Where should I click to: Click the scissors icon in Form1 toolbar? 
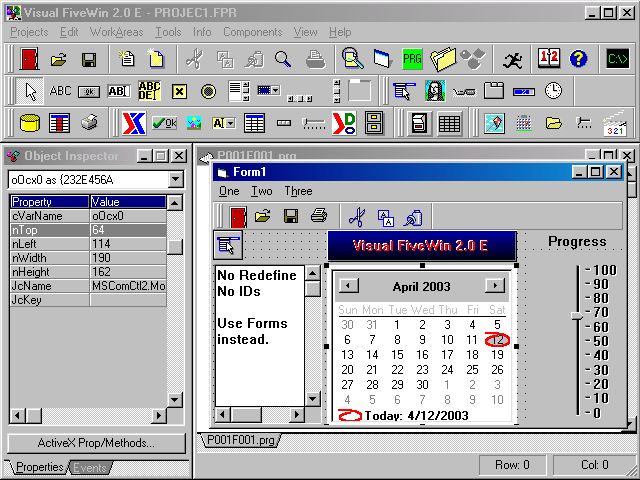point(355,215)
